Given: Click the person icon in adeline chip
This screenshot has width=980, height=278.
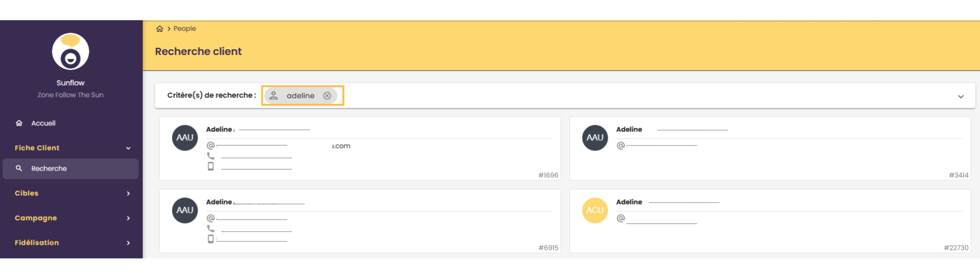Looking at the screenshot, I should point(274,96).
